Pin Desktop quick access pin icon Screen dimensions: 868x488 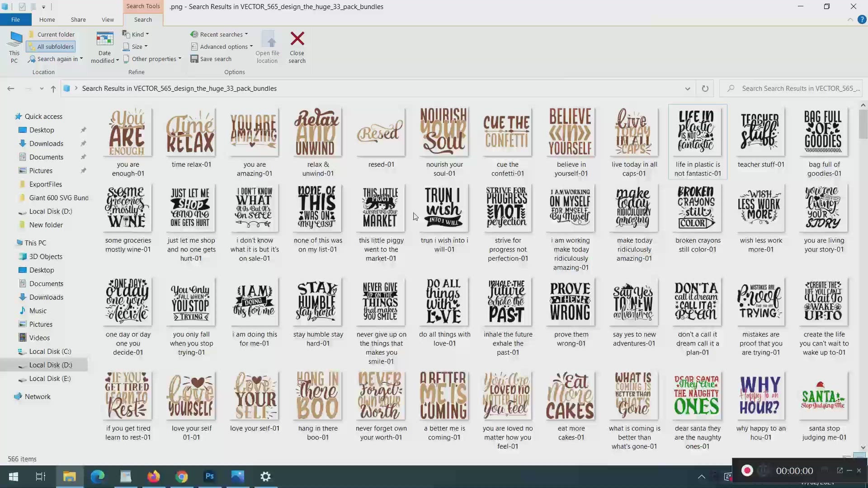point(83,130)
